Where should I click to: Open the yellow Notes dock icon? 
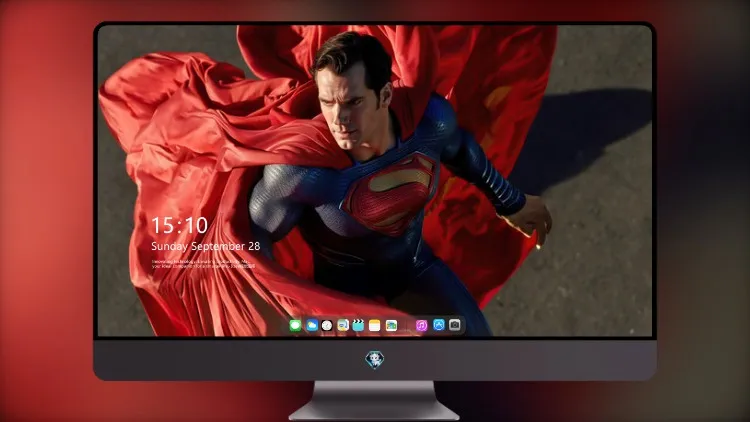click(375, 325)
